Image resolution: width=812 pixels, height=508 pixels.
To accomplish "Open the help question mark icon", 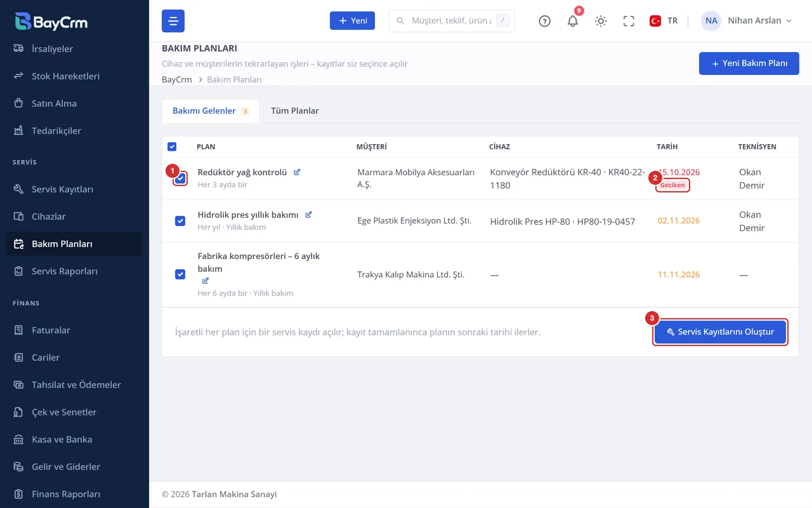I will tap(544, 21).
